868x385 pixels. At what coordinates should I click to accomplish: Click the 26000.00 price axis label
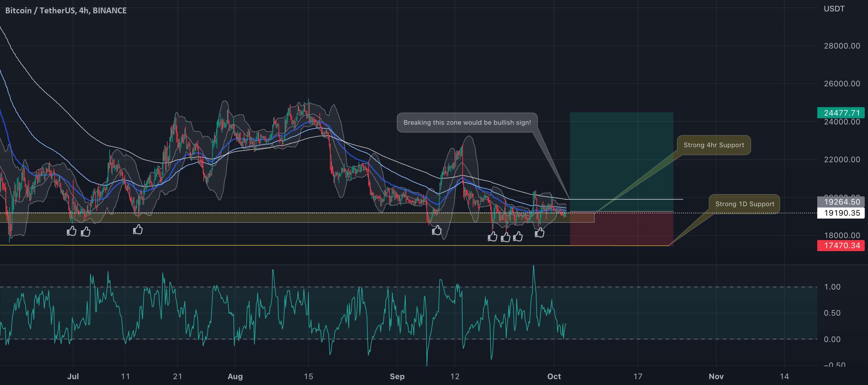[842, 84]
